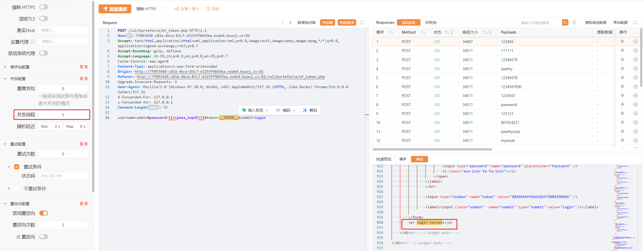The width and height of the screenshot is (644, 251).
Task: Expand the Responses panel to fullscreen
Action: point(635,23)
